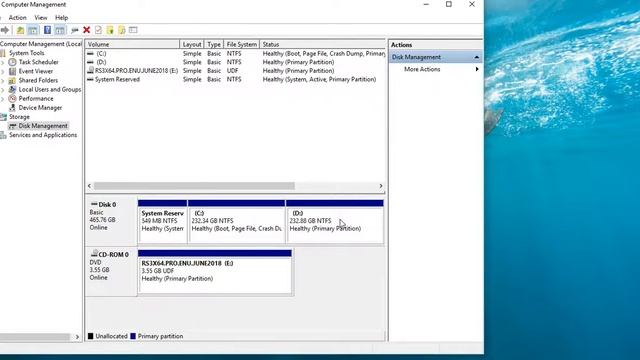Click CD-ROM 0 drive icon
This screenshot has height=360, width=640.
click(x=94, y=253)
